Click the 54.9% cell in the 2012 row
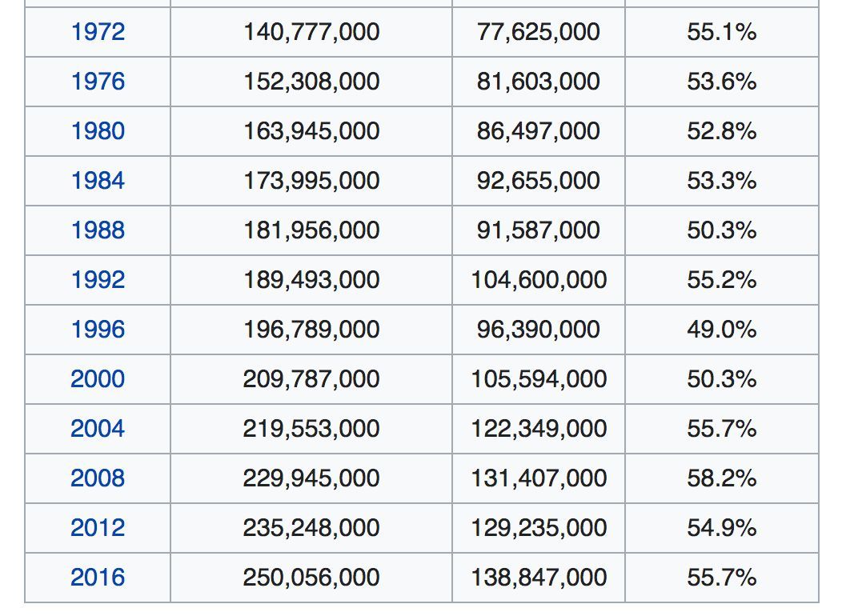The height and width of the screenshot is (616, 842). [x=721, y=528]
